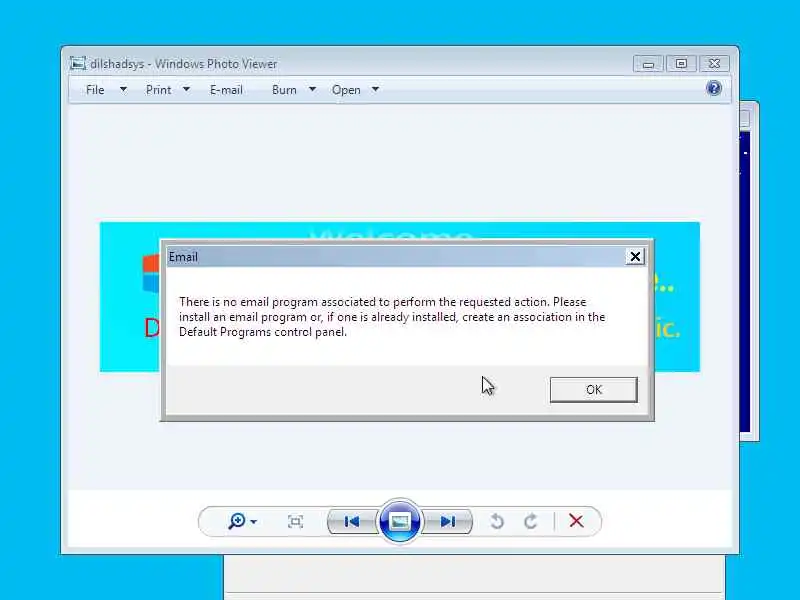This screenshot has height=600, width=800.
Task: Expand the zoom level dropdown arrow
Action: pyautogui.click(x=254, y=522)
